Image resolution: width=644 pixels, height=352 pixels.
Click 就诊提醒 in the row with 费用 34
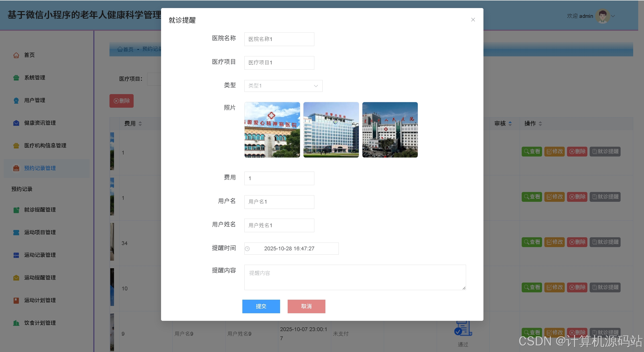click(x=605, y=242)
